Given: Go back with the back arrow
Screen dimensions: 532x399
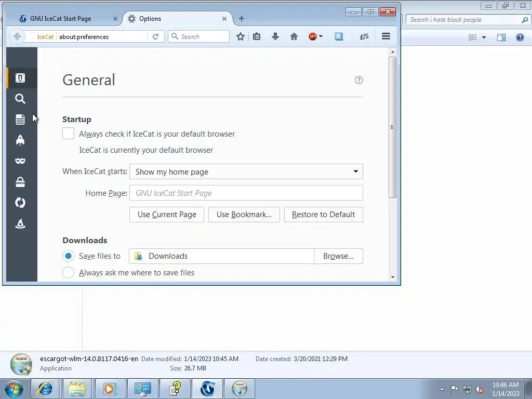Looking at the screenshot, I should [x=17, y=37].
